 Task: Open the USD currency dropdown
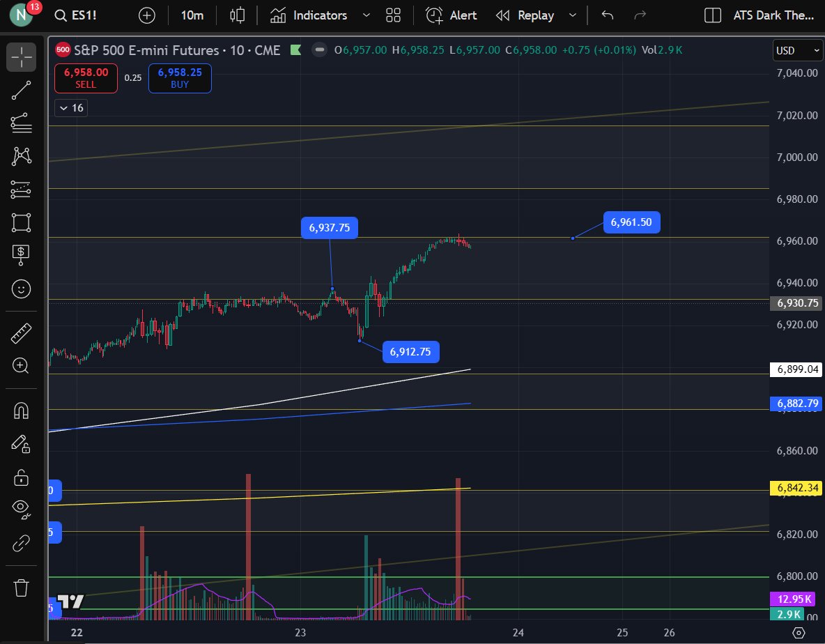[x=797, y=50]
